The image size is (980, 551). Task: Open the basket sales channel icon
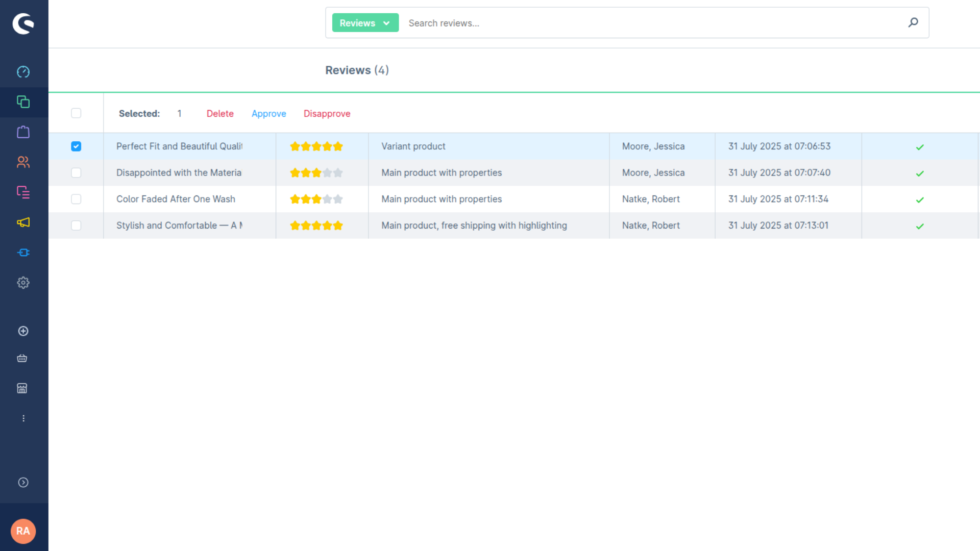click(x=22, y=358)
